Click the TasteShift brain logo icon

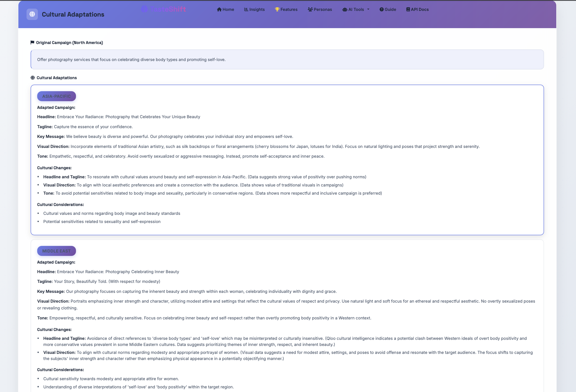pos(144,9)
